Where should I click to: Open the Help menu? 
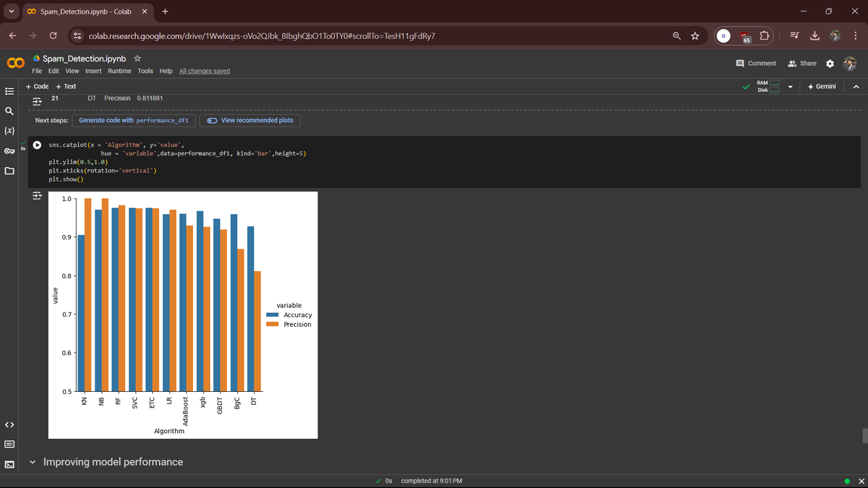click(166, 71)
